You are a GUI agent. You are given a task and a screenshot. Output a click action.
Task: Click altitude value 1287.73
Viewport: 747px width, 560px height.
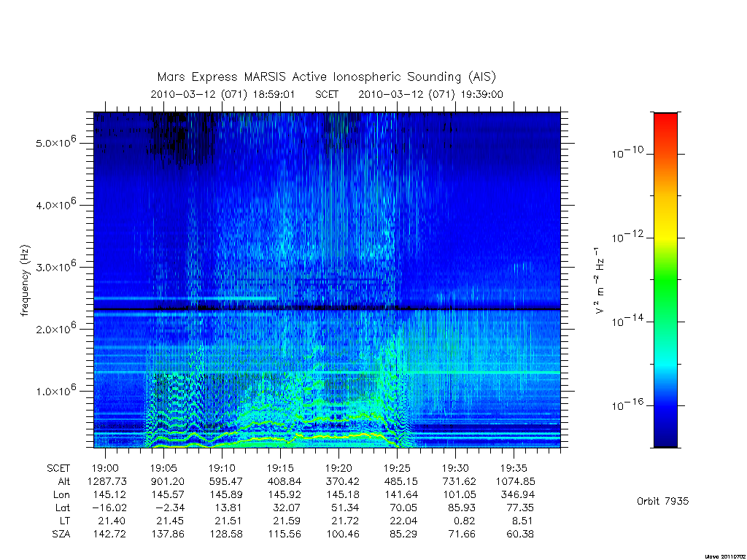pyautogui.click(x=107, y=481)
